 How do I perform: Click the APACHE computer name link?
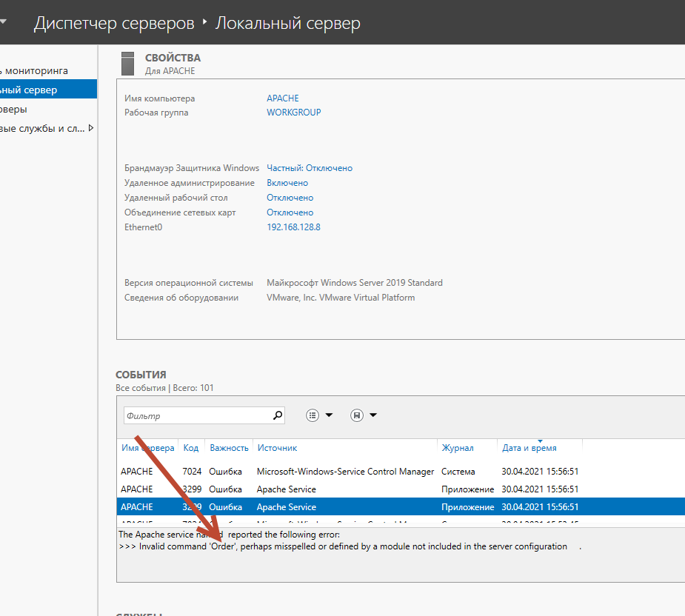coord(283,98)
